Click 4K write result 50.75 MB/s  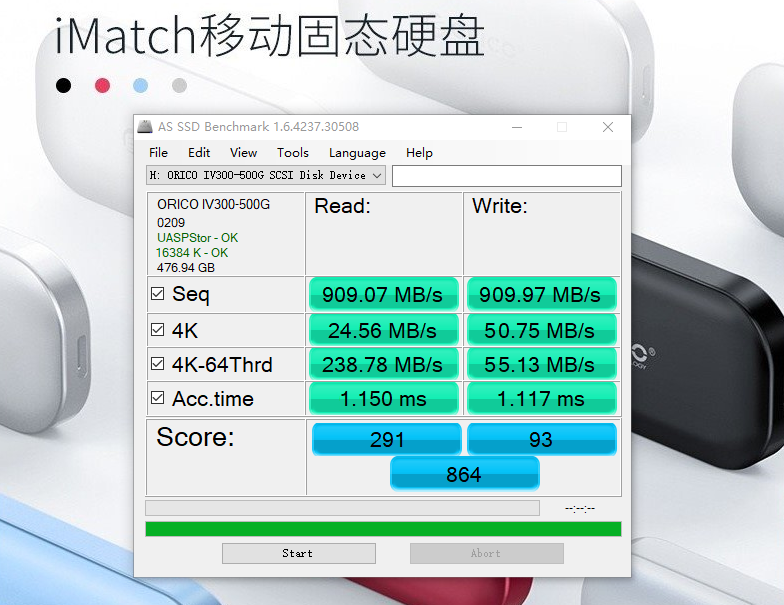[542, 330]
